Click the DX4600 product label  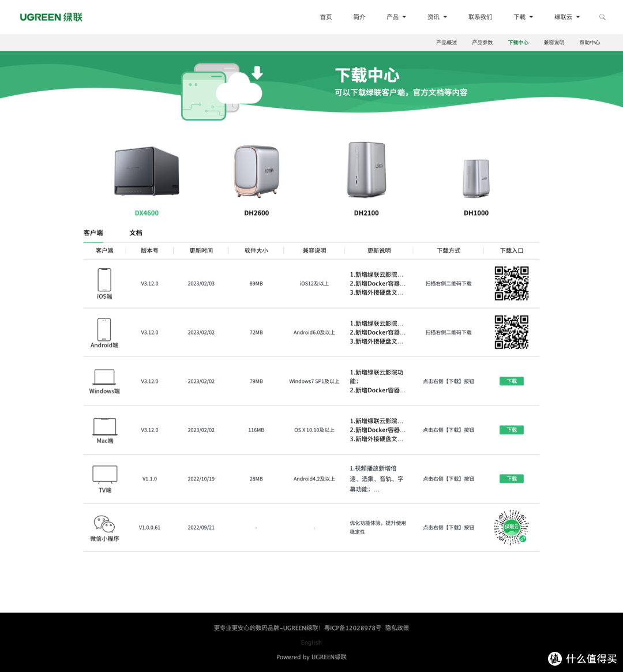(x=147, y=213)
